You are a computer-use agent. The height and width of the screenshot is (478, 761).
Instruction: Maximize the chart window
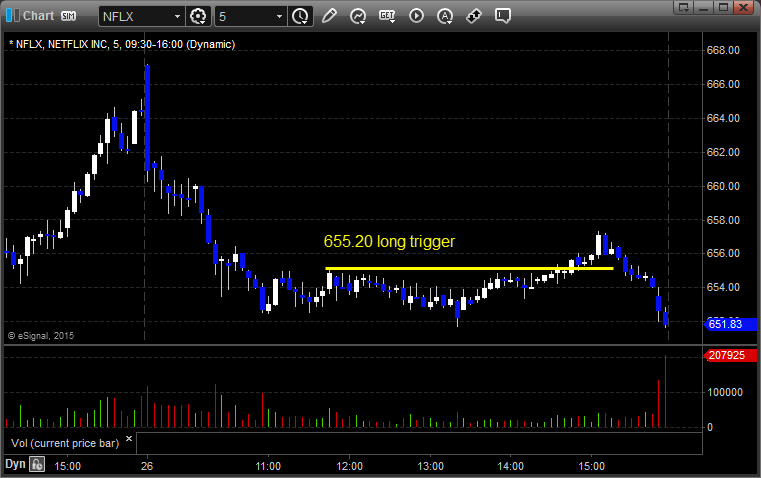pyautogui.click(x=723, y=7)
